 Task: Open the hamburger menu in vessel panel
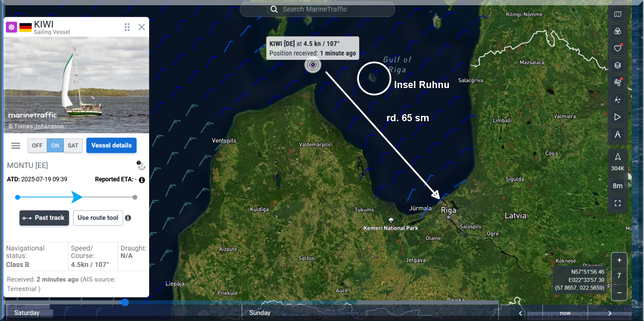point(16,146)
